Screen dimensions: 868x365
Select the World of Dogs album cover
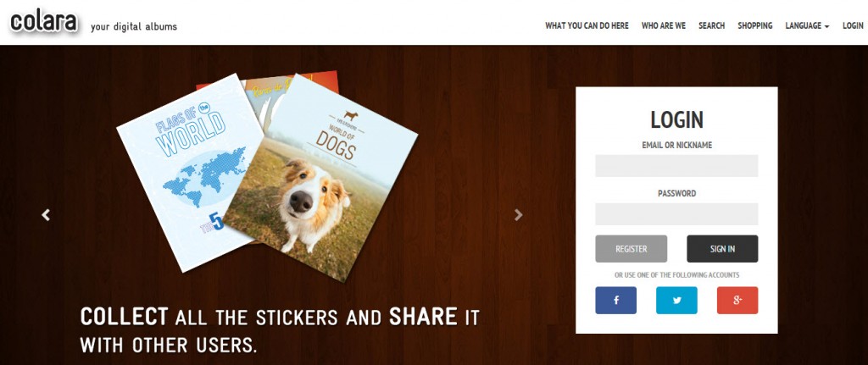(331, 186)
